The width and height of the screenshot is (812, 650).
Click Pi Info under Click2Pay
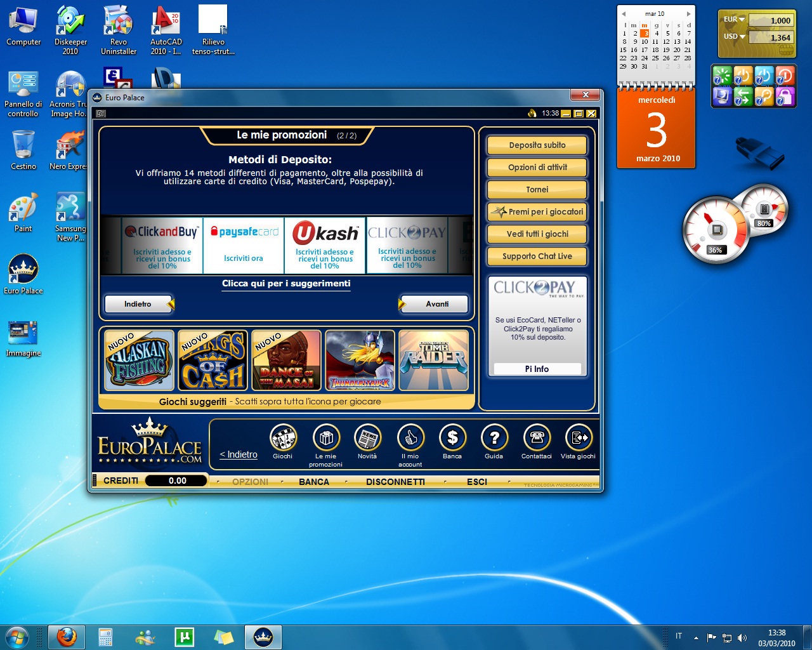point(537,369)
